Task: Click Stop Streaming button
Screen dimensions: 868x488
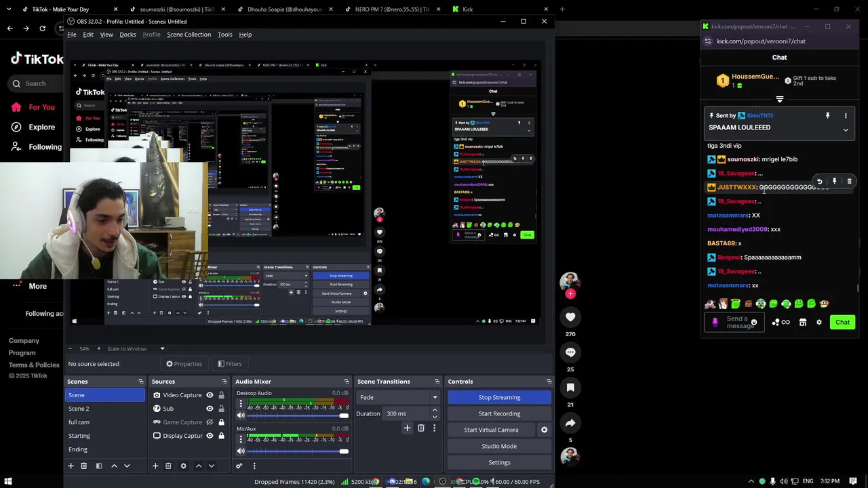Action: pos(499,397)
